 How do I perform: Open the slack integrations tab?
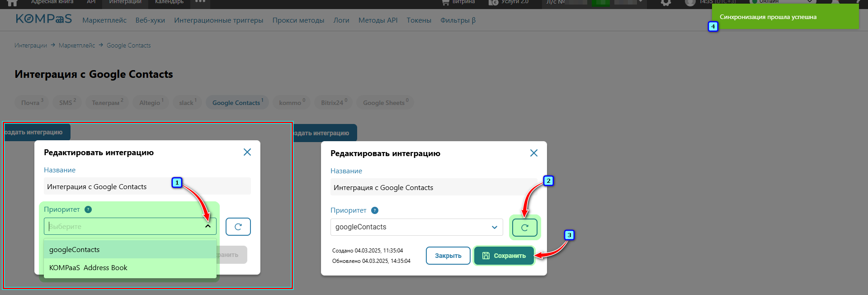(x=188, y=102)
